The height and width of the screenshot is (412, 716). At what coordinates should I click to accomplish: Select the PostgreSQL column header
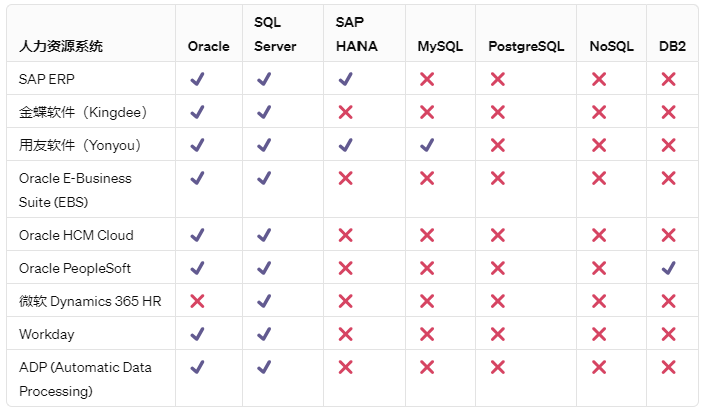coord(526,46)
